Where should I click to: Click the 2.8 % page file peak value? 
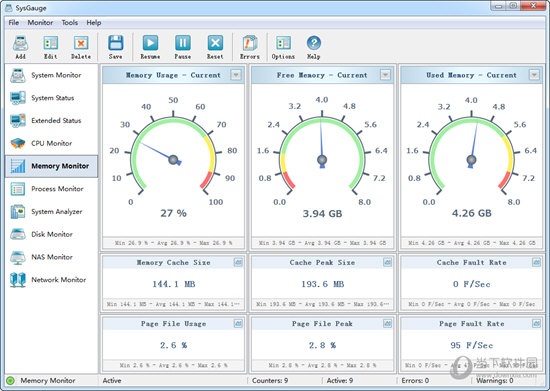click(322, 345)
